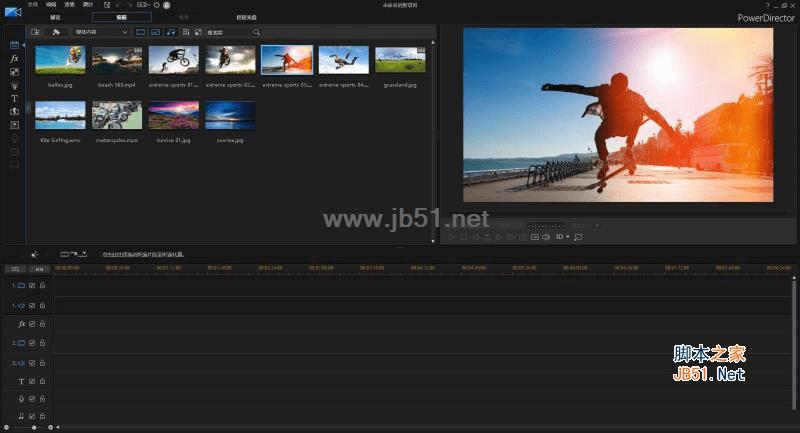Open the first menu in the menu bar
The height and width of the screenshot is (433, 800).
[x=33, y=5]
